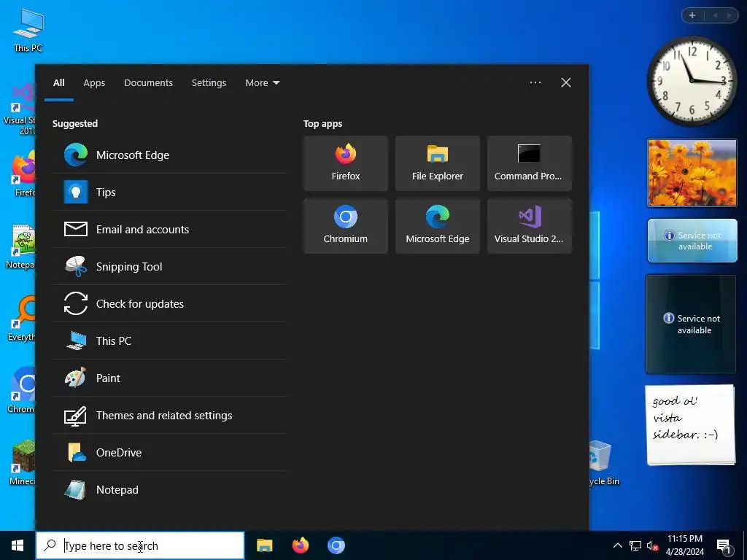Open the search options ellipsis menu
Image resolution: width=747 pixels, height=560 pixels.
click(535, 82)
